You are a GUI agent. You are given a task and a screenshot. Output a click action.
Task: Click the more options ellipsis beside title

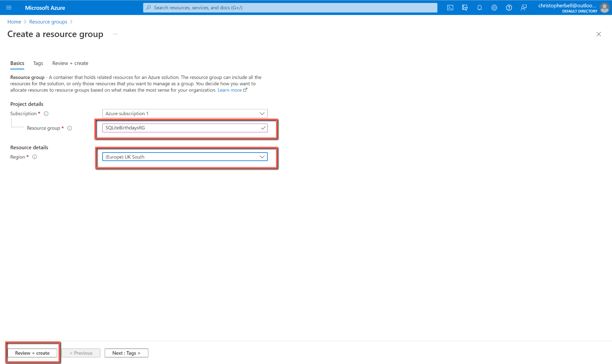(x=115, y=34)
